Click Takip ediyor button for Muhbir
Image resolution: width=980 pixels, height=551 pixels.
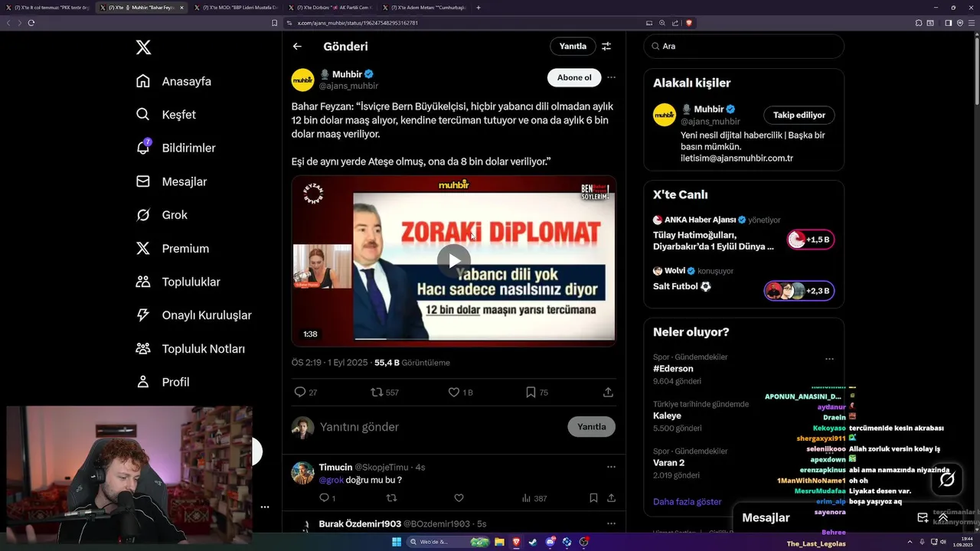tap(799, 115)
